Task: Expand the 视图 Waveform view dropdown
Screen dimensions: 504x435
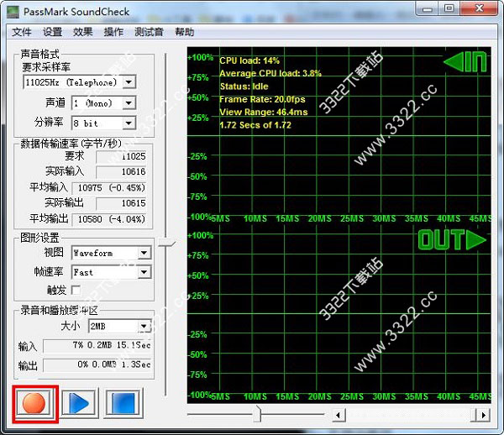Action: [x=144, y=253]
